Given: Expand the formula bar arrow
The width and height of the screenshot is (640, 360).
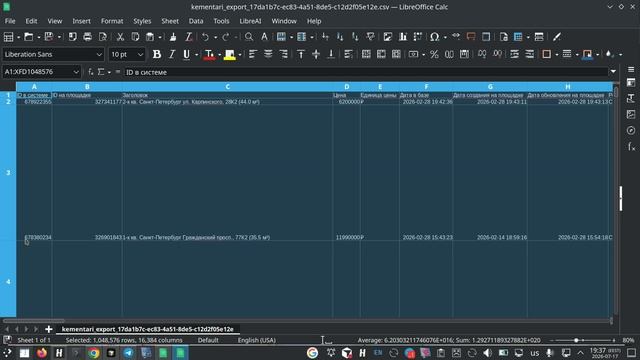Looking at the screenshot, I should [x=613, y=72].
